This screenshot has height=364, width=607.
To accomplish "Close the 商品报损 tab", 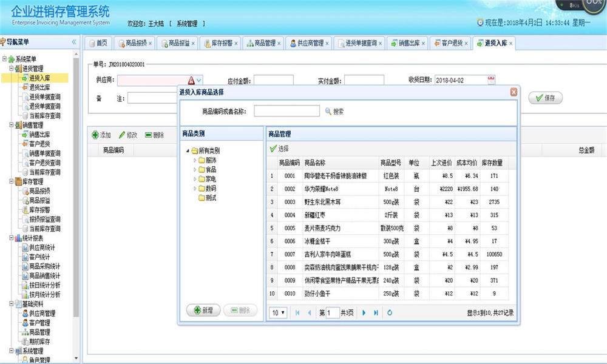I will 150,43.
